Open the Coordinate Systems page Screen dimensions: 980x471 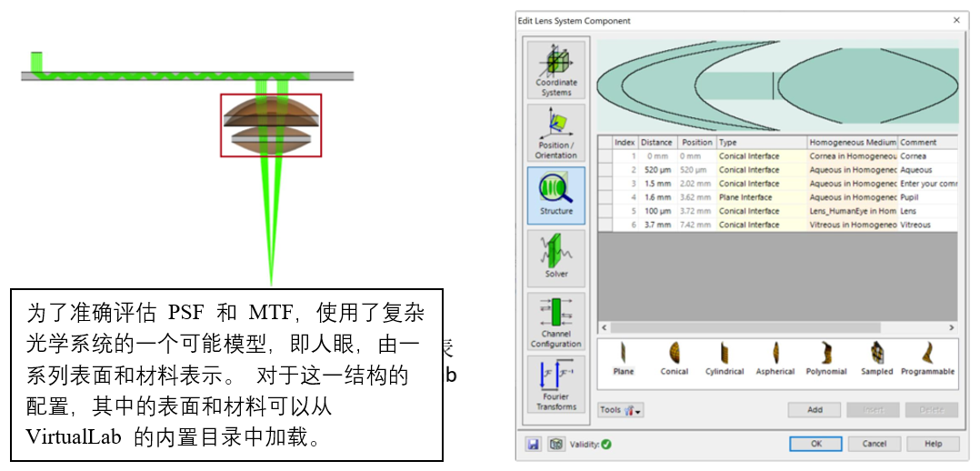point(556,69)
